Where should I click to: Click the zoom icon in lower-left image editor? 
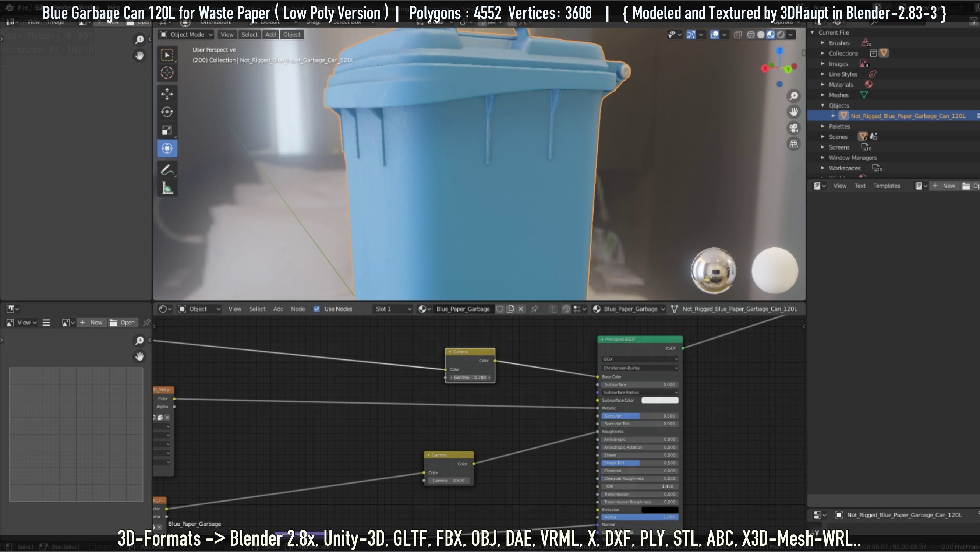(x=139, y=340)
